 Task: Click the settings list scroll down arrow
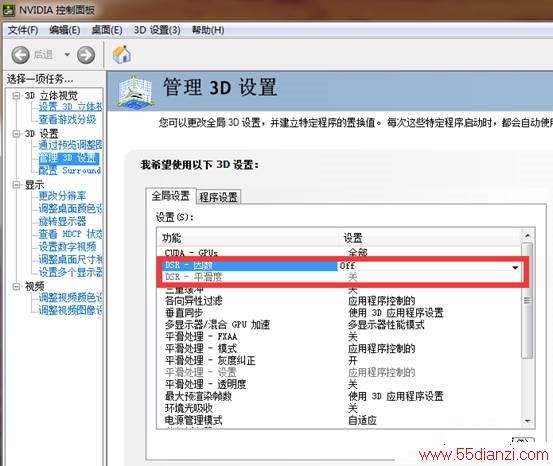[x=528, y=421]
